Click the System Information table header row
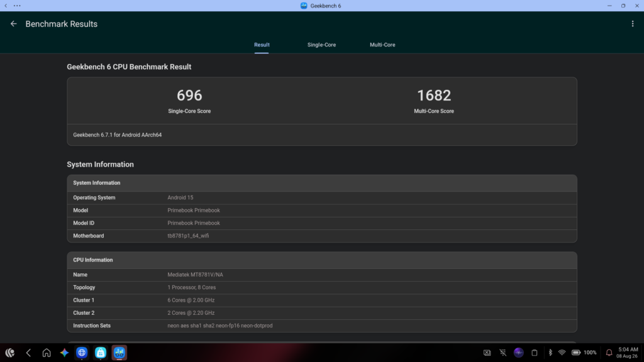Image resolution: width=644 pixels, height=362 pixels. coord(322,183)
